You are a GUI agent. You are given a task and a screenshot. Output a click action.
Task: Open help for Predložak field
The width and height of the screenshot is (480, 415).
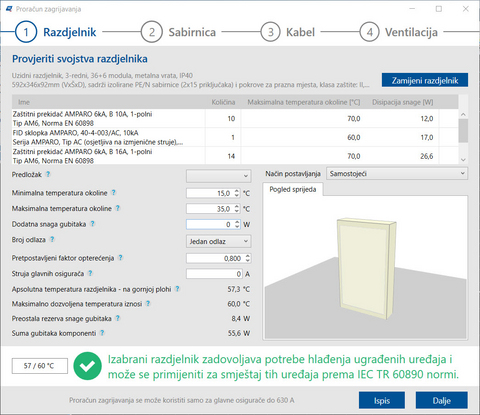[48, 174]
